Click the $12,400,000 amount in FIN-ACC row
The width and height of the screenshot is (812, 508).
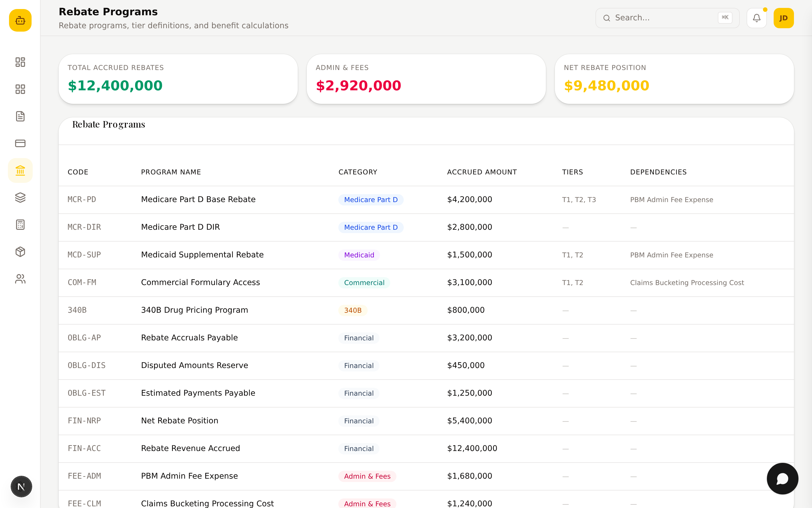tap(472, 448)
